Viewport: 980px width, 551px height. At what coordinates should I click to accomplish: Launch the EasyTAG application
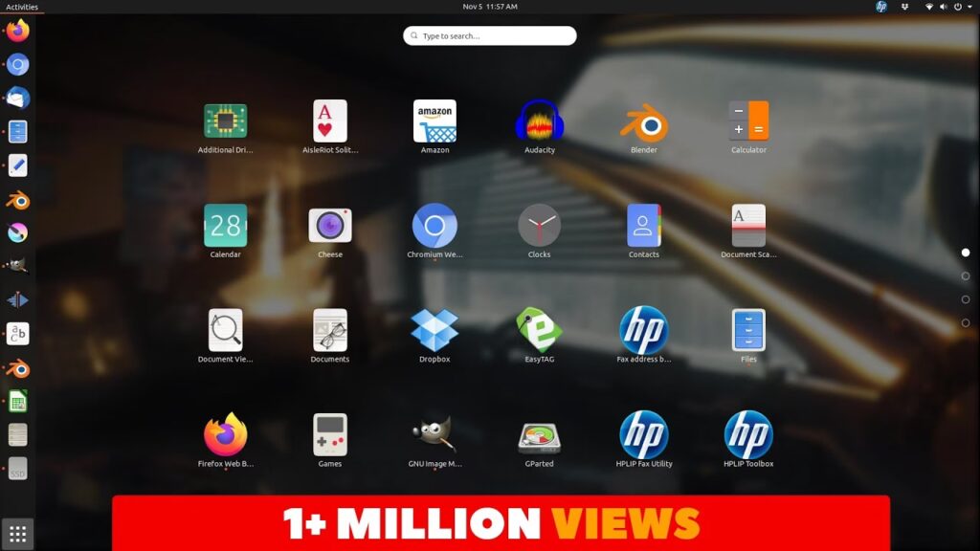point(539,330)
